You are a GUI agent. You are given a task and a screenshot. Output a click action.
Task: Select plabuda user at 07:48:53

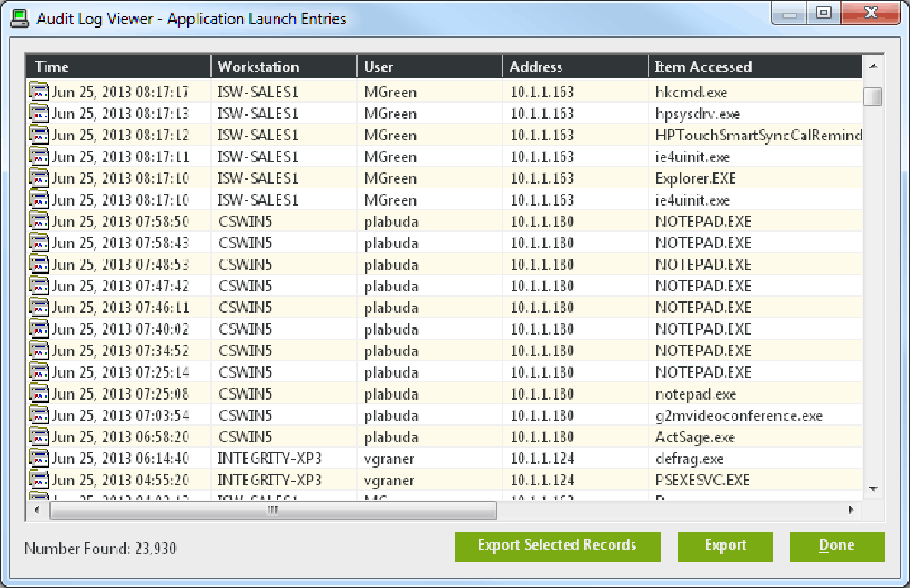(x=391, y=265)
